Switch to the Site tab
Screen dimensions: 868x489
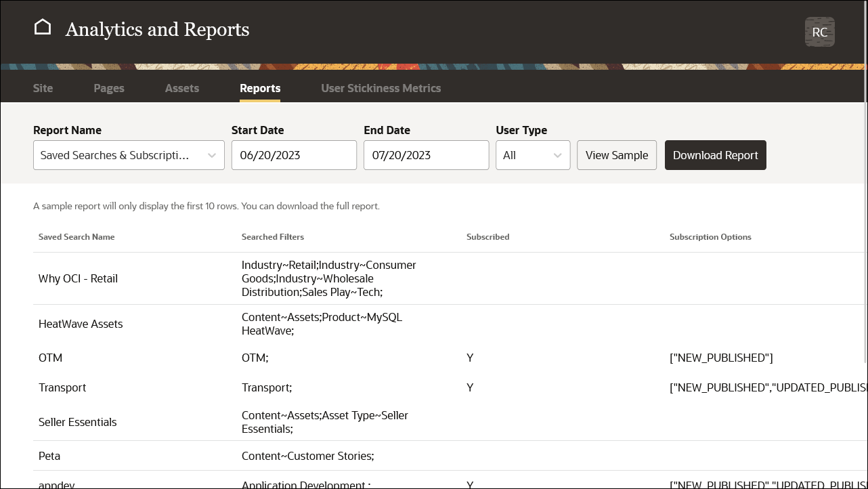[42, 88]
